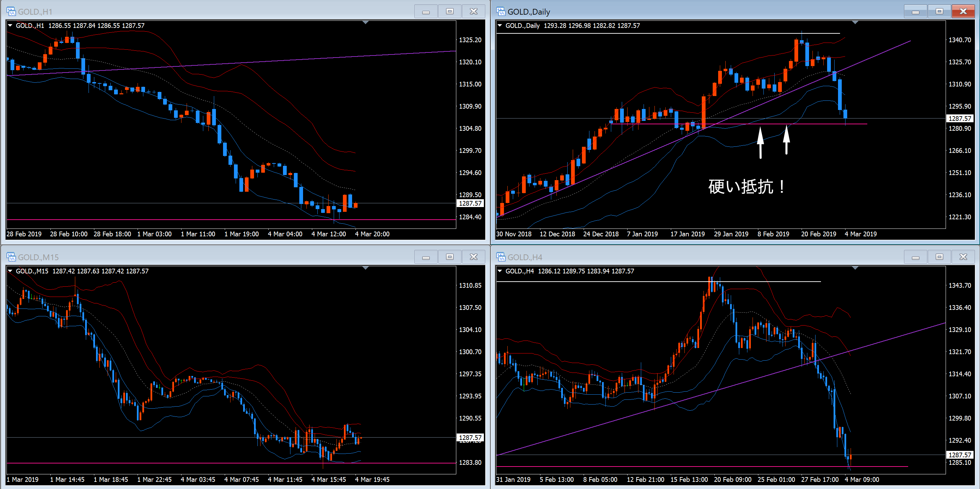The width and height of the screenshot is (980, 489).
Task: Expand the GOLD.,Daily symbol dropdown triangle
Action: coord(500,26)
